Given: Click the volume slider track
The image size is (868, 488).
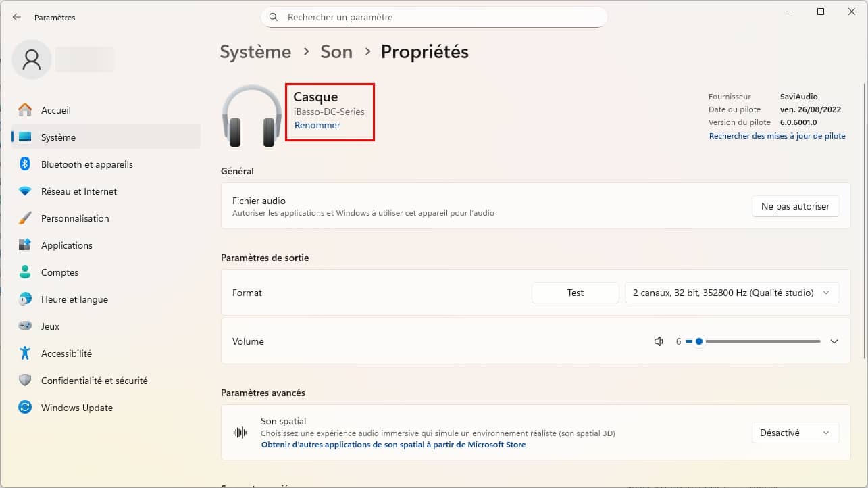Looking at the screenshot, I should click(762, 341).
